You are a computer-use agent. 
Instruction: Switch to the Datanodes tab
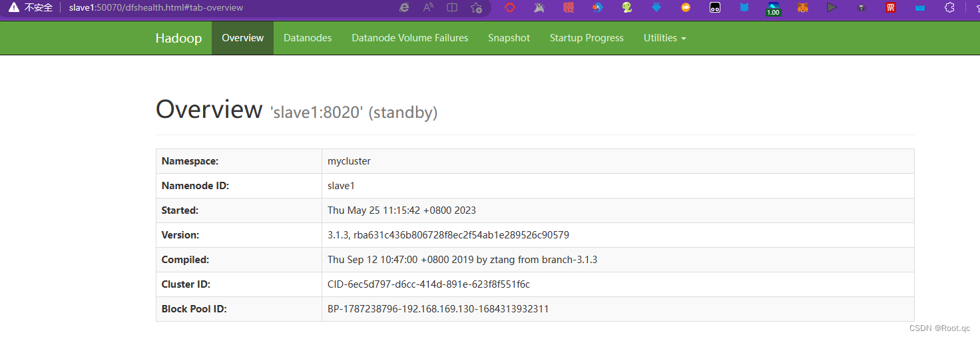[x=308, y=38]
